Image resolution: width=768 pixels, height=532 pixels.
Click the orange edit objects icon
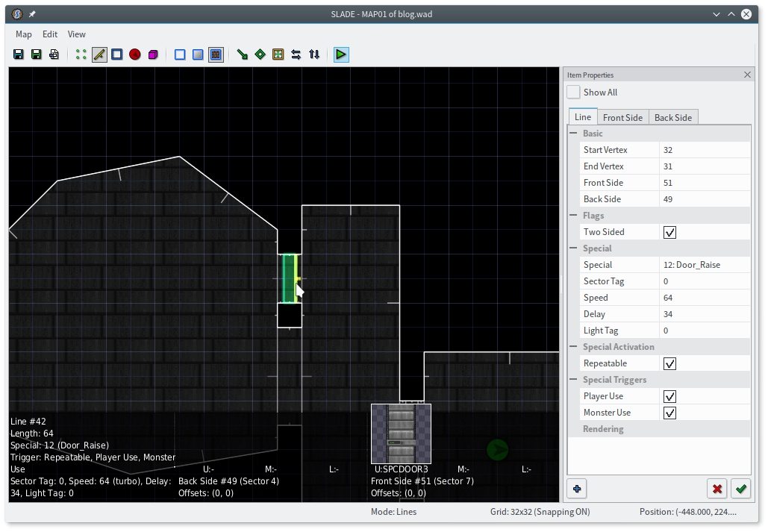click(x=278, y=54)
